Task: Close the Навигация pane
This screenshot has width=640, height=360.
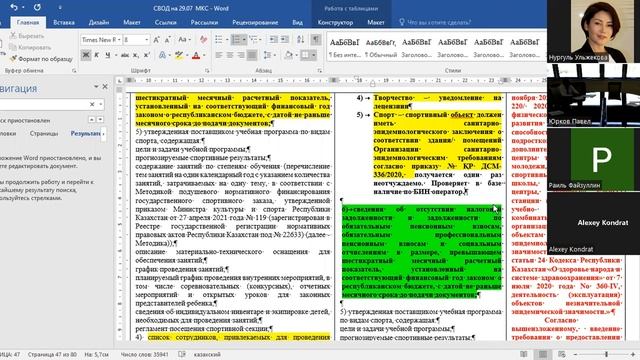Action: pyautogui.click(x=105, y=87)
